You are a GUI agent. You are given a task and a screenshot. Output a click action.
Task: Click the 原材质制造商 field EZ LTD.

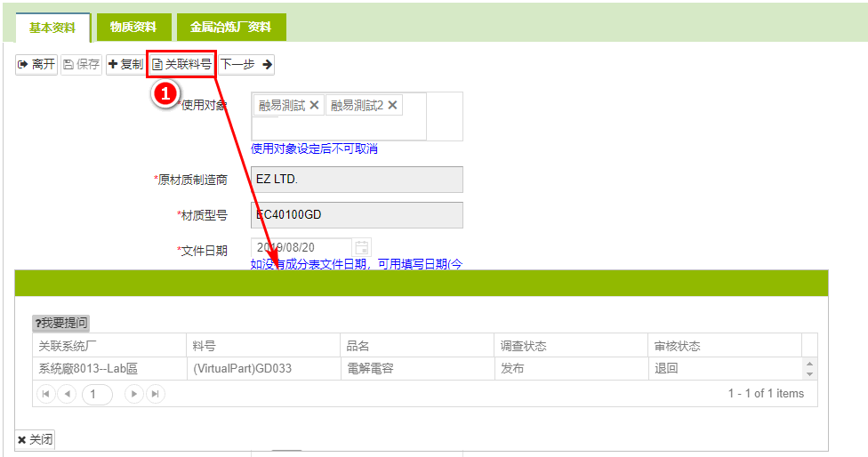point(357,180)
